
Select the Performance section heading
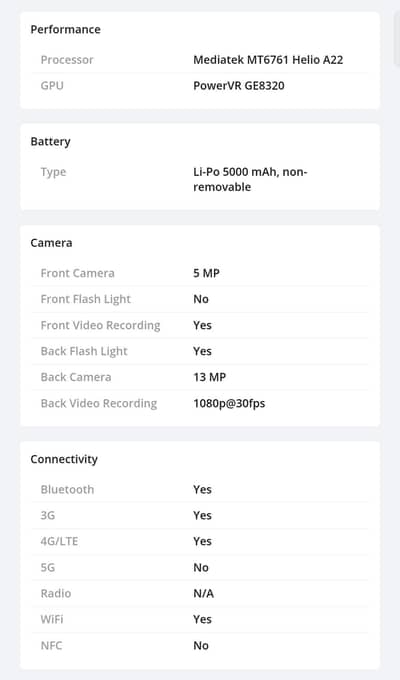tap(65, 29)
